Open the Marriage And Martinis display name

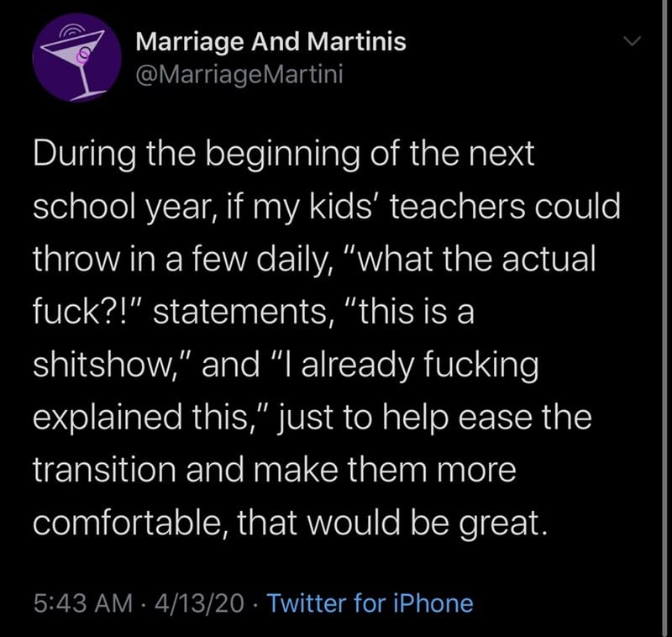point(270,42)
